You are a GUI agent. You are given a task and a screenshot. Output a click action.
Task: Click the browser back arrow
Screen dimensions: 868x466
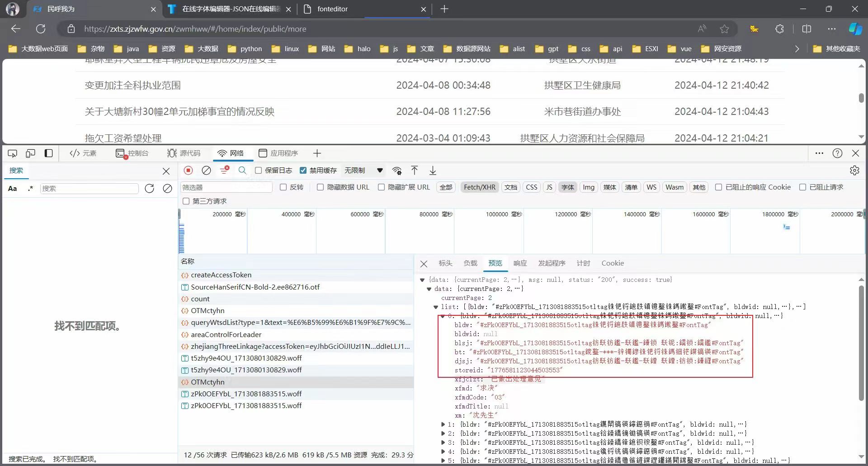pyautogui.click(x=16, y=29)
